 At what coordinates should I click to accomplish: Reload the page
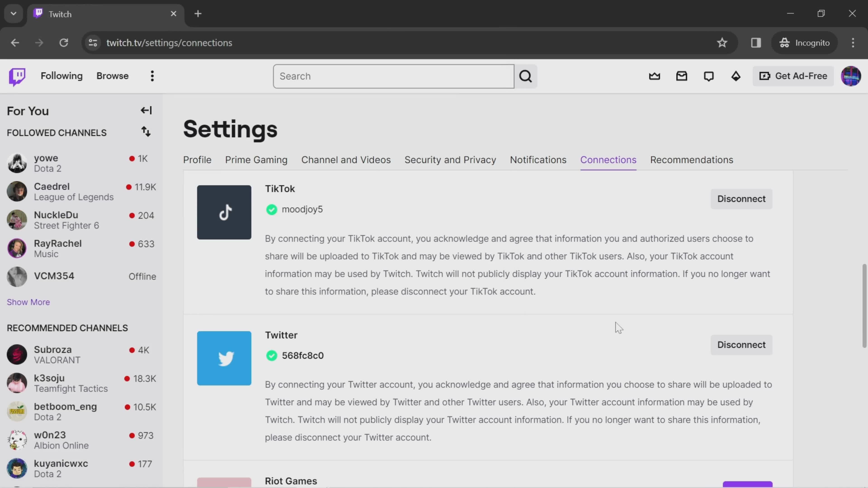64,43
